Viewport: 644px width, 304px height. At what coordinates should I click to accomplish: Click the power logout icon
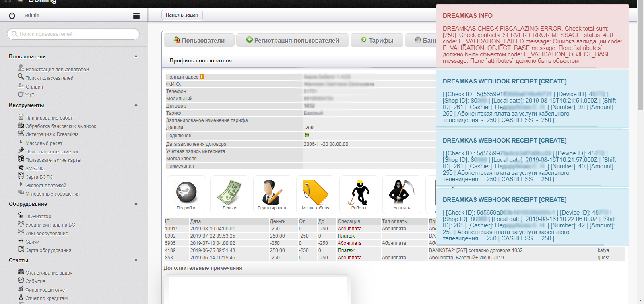tap(12, 16)
